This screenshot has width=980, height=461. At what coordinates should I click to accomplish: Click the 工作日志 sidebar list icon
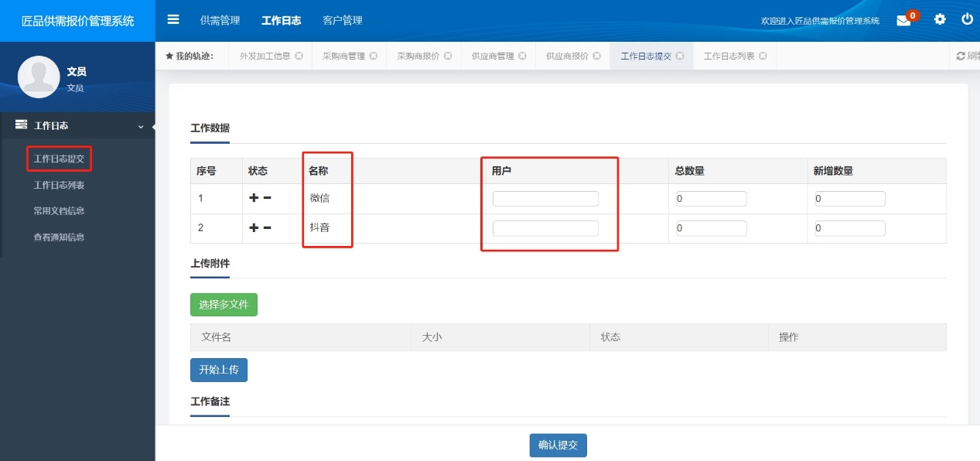click(x=22, y=125)
